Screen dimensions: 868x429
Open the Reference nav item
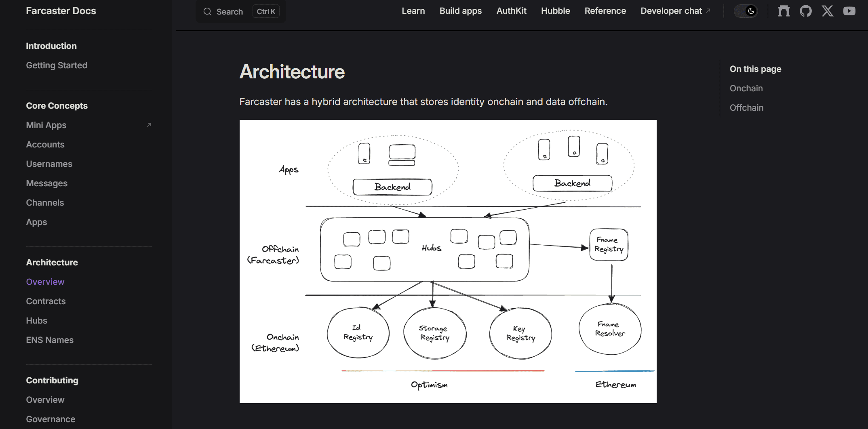click(605, 11)
